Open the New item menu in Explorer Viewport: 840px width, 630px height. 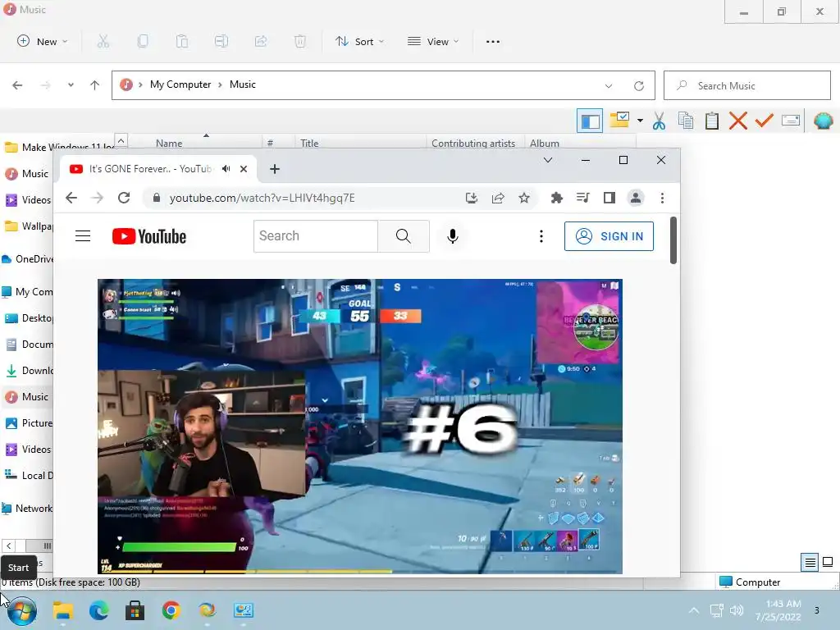point(43,41)
